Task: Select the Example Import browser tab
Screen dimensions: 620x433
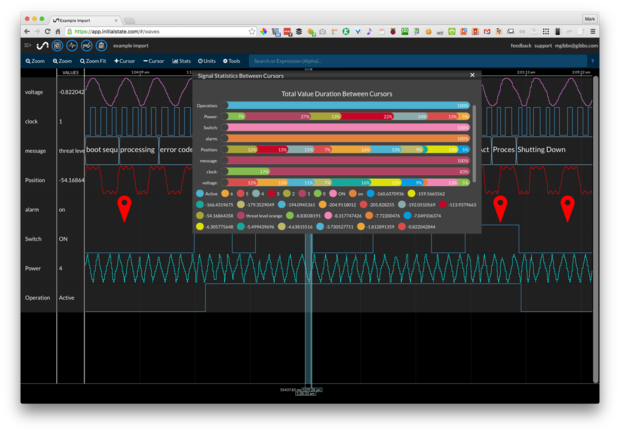Action: (85, 20)
